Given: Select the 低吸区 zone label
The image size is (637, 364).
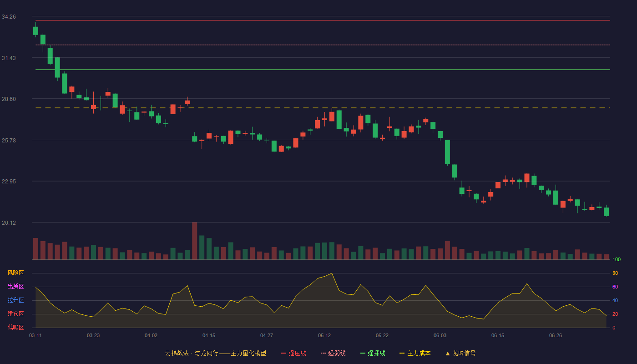Looking at the screenshot, I should coord(15,327).
